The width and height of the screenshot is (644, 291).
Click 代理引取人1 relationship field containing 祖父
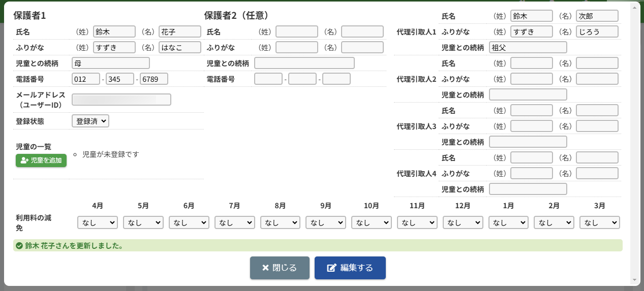coord(528,47)
